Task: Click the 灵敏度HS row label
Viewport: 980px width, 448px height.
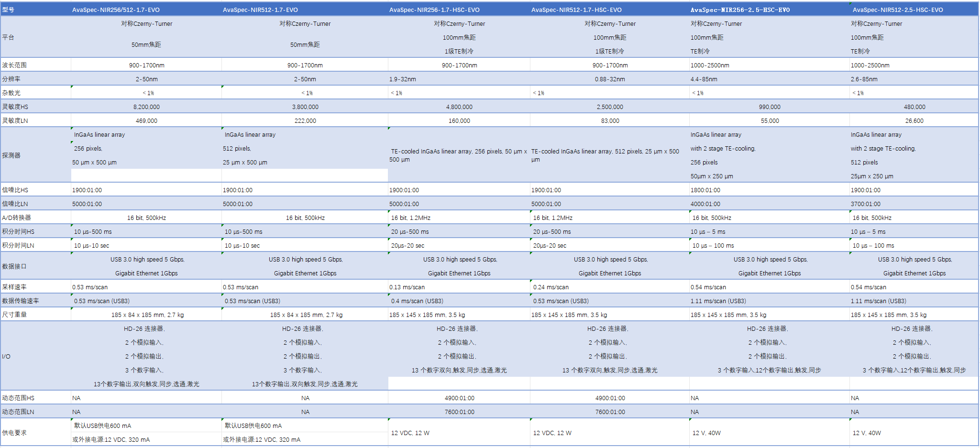Action: pos(36,107)
